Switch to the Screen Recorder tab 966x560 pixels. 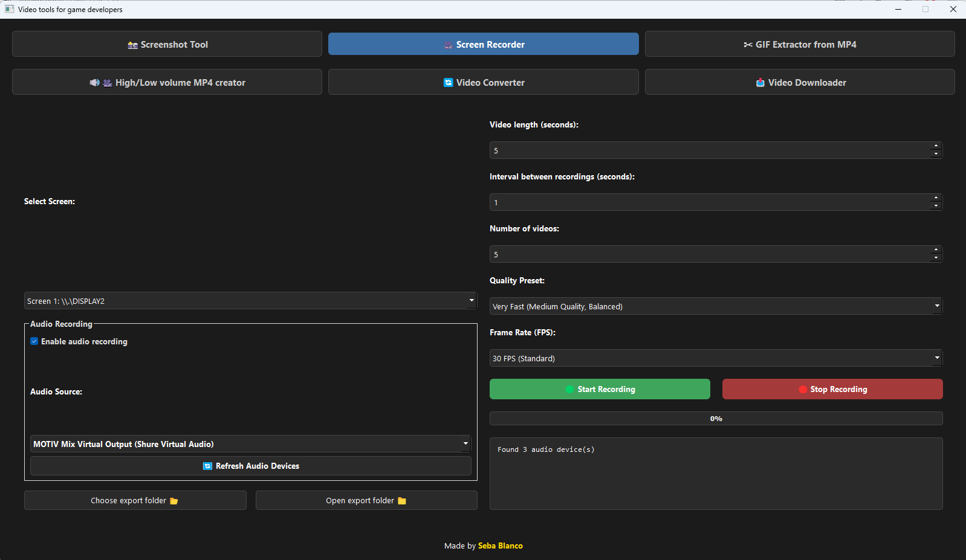pyautogui.click(x=483, y=44)
